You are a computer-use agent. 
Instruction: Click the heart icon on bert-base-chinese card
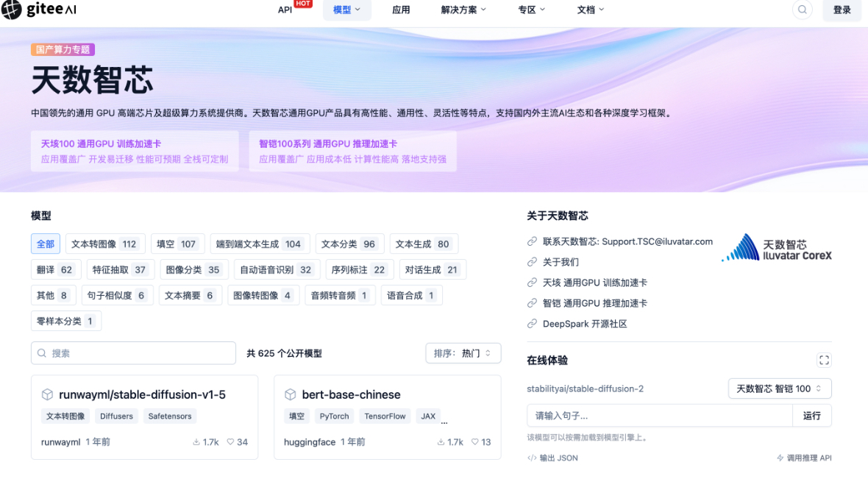point(474,442)
